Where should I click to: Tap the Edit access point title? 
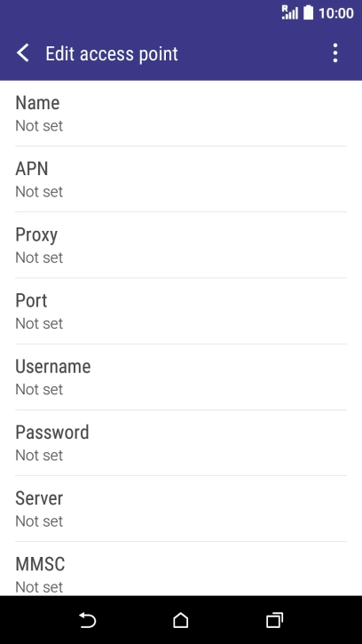tap(112, 54)
